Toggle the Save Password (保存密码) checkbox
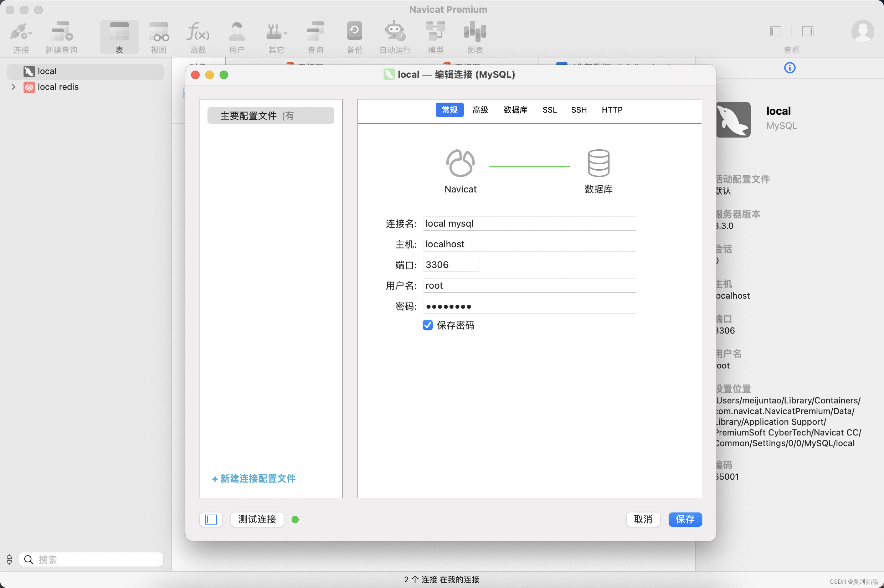 click(x=427, y=325)
